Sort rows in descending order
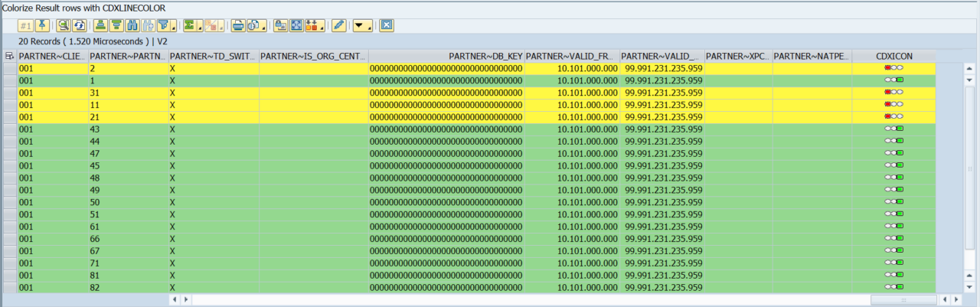This screenshot has height=307, width=980. click(116, 25)
